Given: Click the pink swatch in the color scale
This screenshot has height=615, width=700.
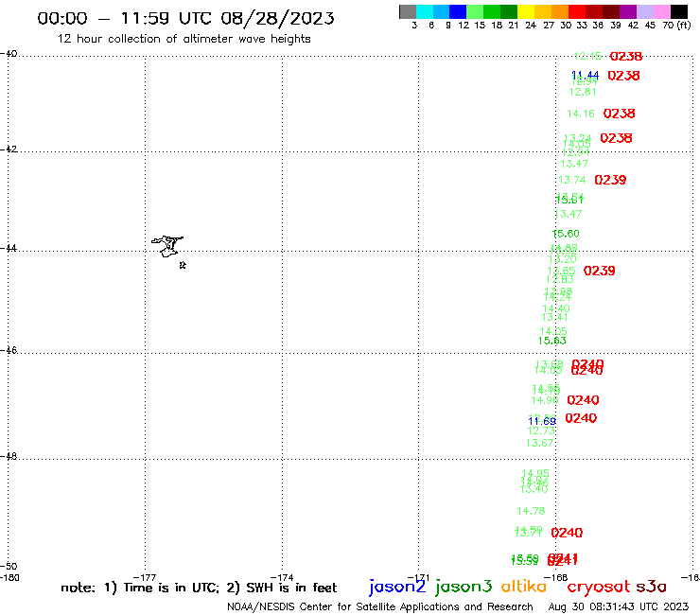Looking at the screenshot, I should pyautogui.click(x=661, y=11).
